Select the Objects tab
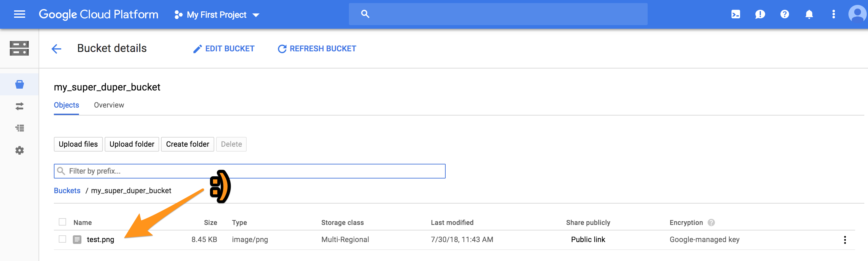Image resolution: width=868 pixels, height=261 pixels. click(x=66, y=105)
